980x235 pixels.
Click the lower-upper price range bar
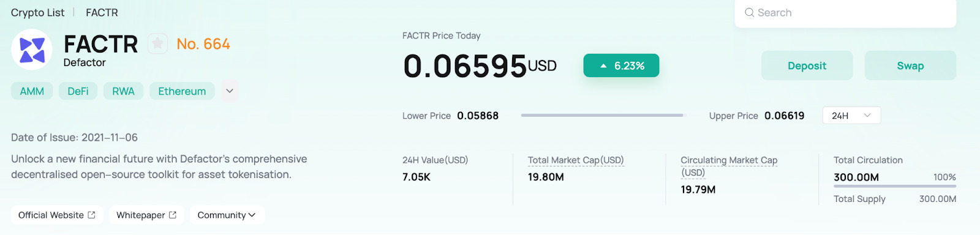pyautogui.click(x=603, y=115)
